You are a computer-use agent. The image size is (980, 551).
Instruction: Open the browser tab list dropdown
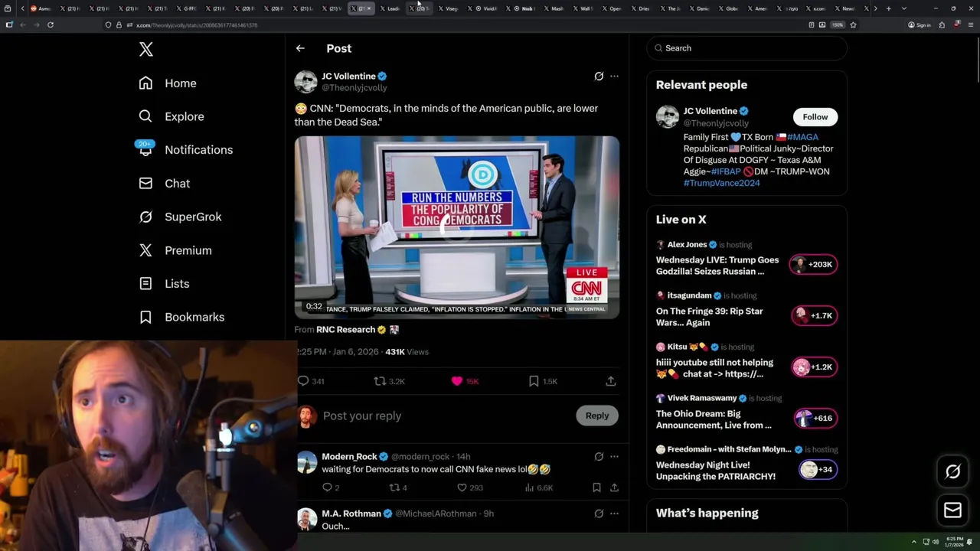coord(904,8)
